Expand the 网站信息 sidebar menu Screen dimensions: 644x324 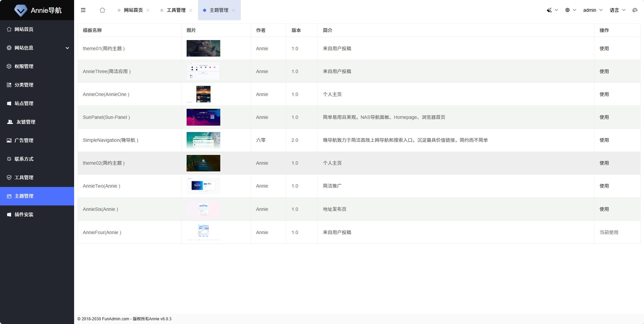click(x=37, y=48)
